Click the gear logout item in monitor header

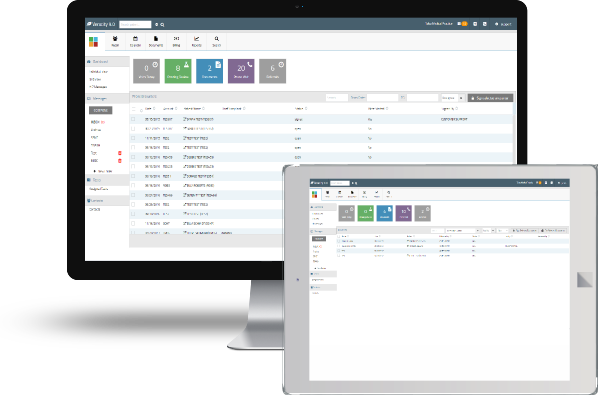tap(503, 24)
